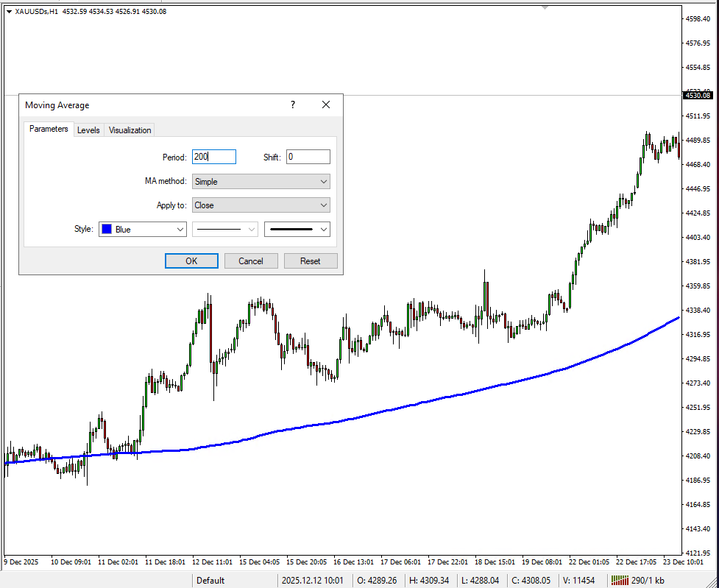This screenshot has height=588, width=719.
Task: Open the Apply to dropdown
Action: (261, 205)
